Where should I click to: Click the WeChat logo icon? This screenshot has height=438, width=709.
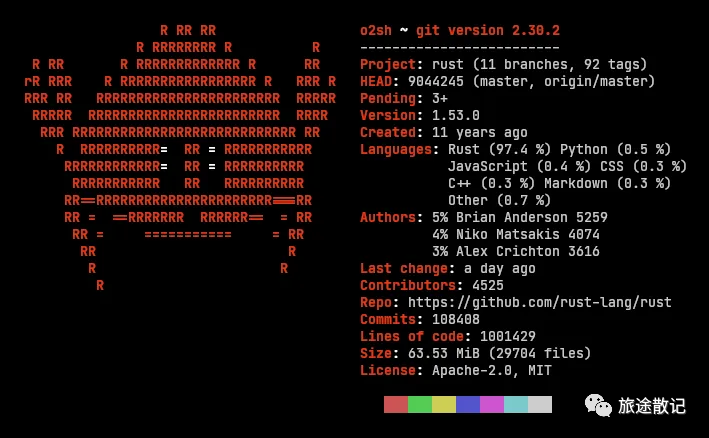coord(598,405)
